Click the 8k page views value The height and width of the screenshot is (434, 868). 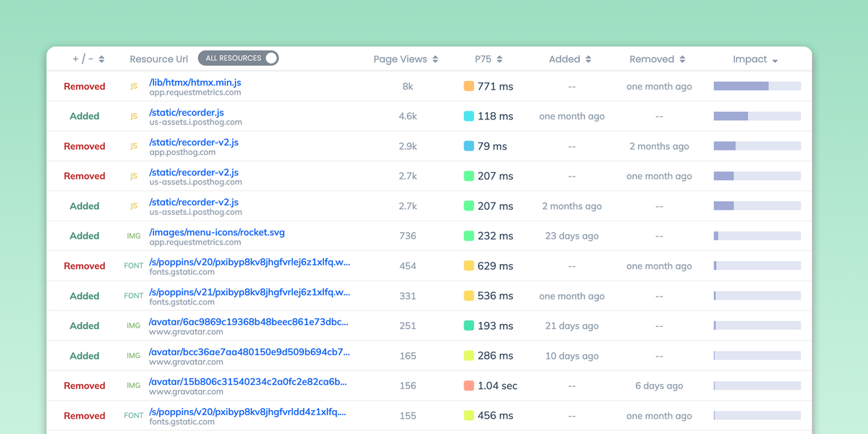click(x=408, y=86)
